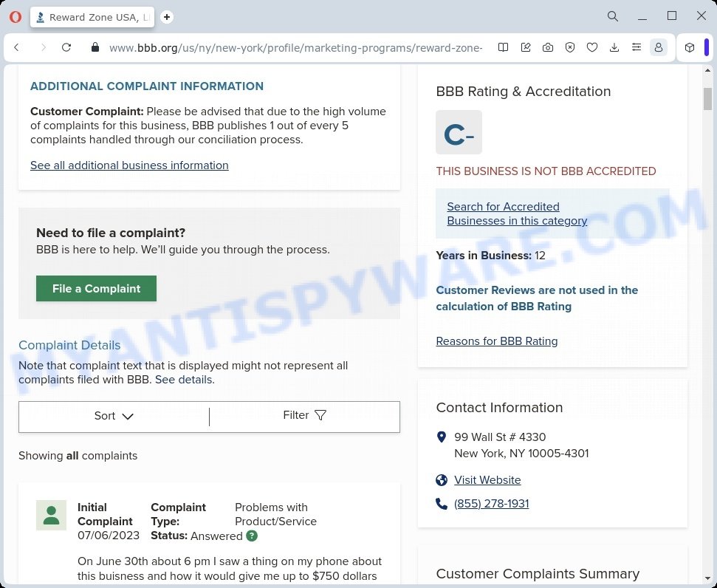The height and width of the screenshot is (588, 717).
Task: Maximize the Opera browser window
Action: [x=672, y=16]
